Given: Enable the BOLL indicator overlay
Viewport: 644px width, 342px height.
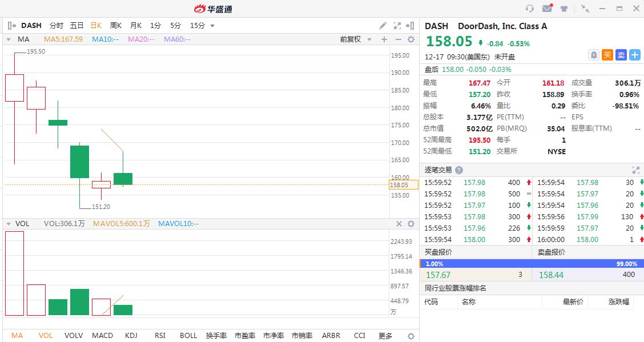Looking at the screenshot, I should 188,336.
